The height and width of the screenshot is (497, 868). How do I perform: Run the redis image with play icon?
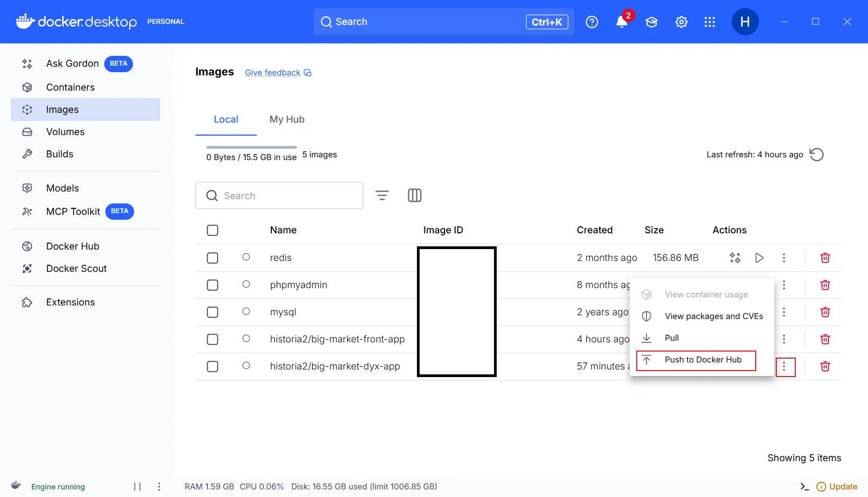point(759,258)
